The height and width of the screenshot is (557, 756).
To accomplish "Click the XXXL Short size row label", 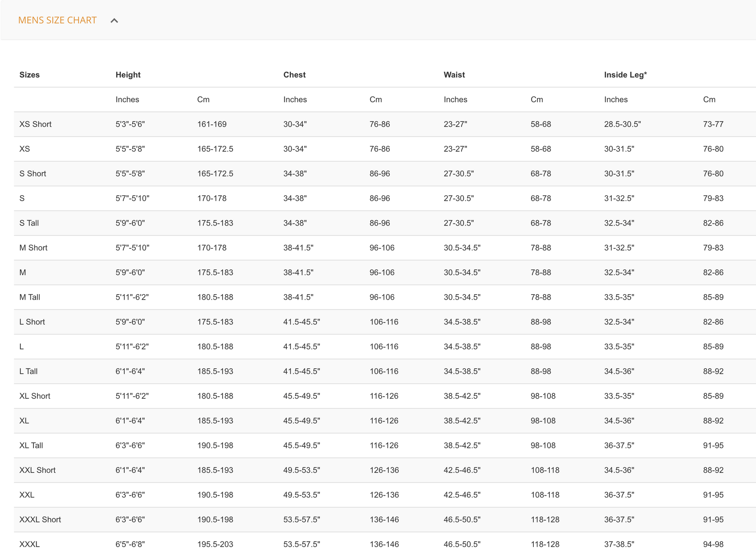I will click(x=40, y=520).
